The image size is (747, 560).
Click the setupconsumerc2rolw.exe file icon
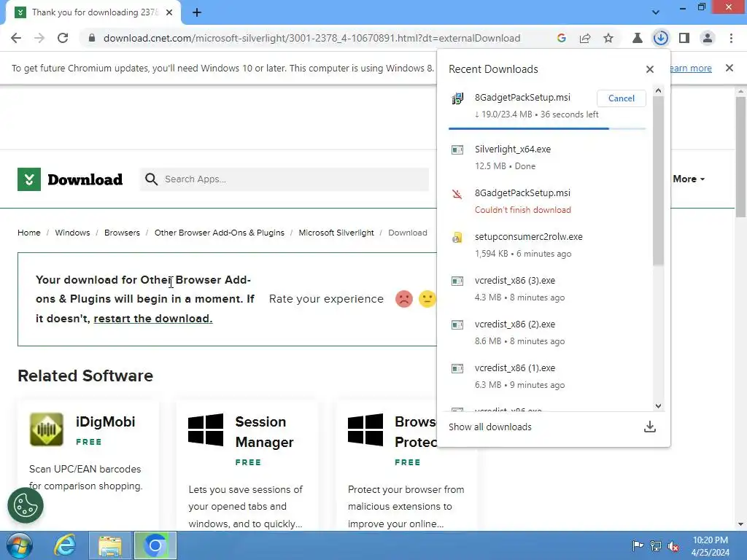[457, 237]
